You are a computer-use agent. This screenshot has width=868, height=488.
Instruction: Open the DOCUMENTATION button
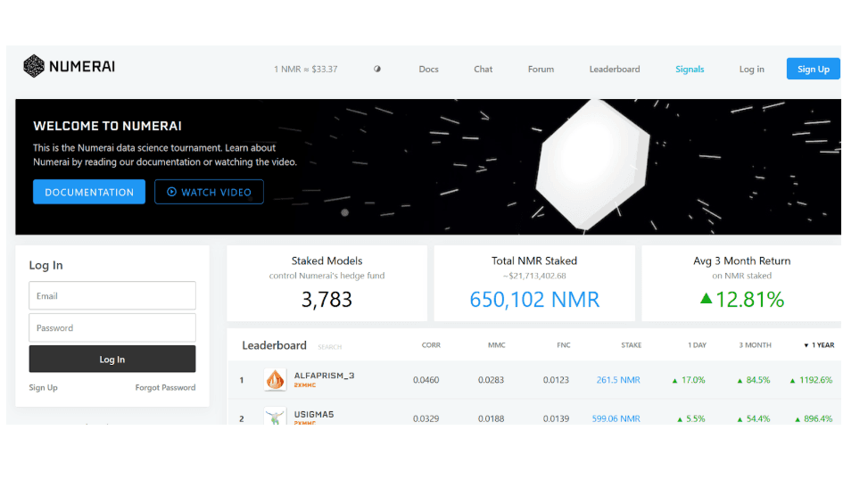pyautogui.click(x=89, y=192)
